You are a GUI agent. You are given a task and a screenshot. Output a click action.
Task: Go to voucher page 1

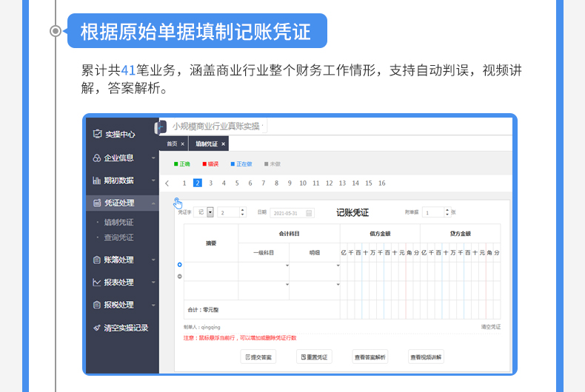pyautogui.click(x=184, y=183)
